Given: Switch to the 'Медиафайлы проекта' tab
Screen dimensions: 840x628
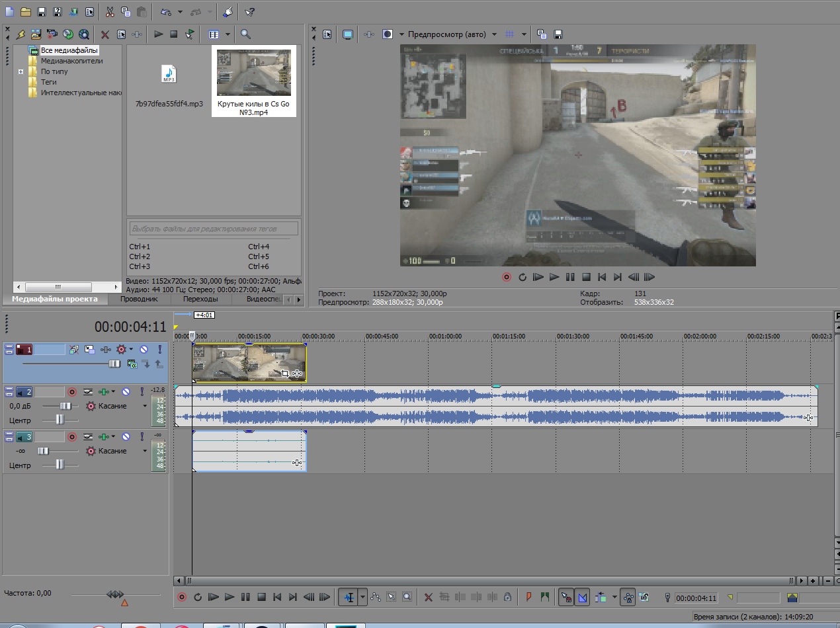Looking at the screenshot, I should (x=55, y=299).
